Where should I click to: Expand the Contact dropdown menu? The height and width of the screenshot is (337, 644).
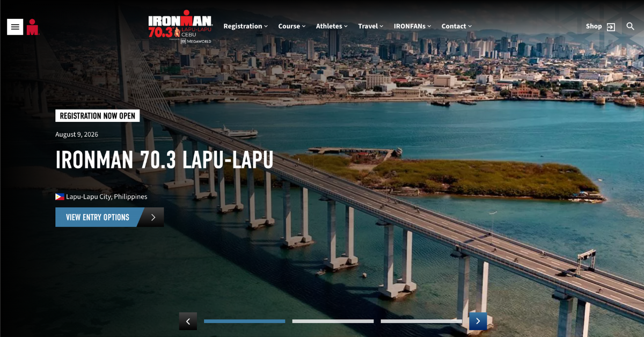click(456, 26)
